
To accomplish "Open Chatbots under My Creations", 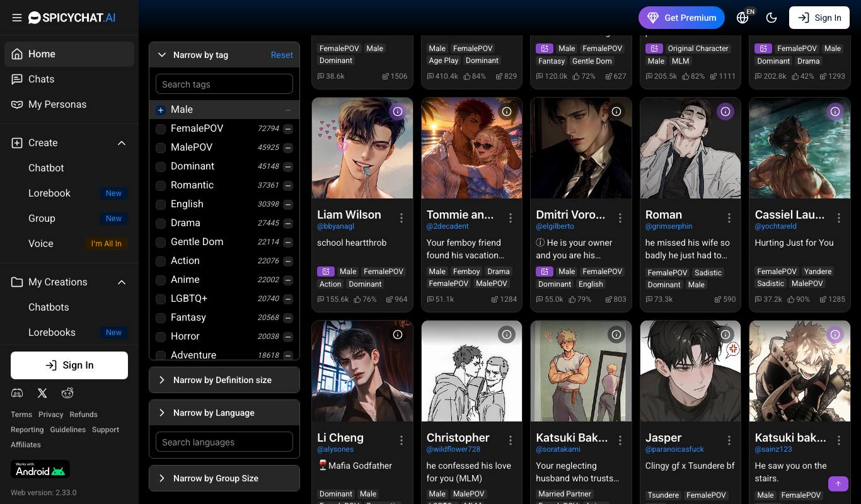I will point(49,307).
